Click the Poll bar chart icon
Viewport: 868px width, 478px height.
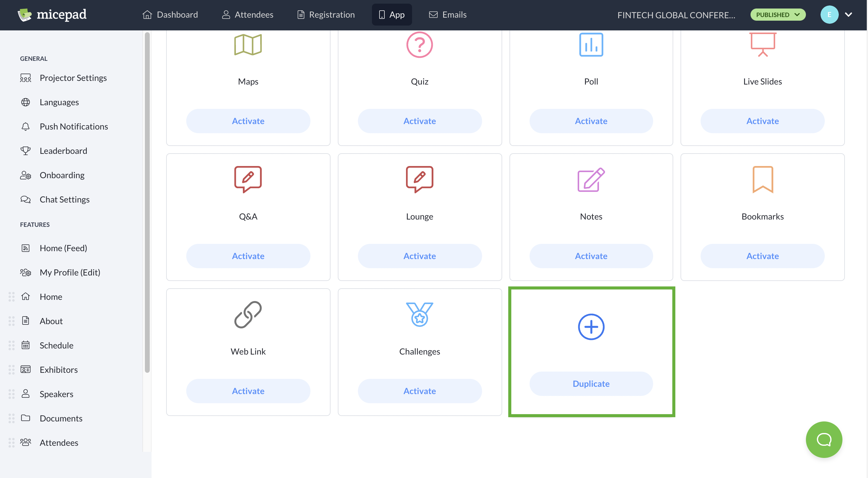pyautogui.click(x=591, y=44)
